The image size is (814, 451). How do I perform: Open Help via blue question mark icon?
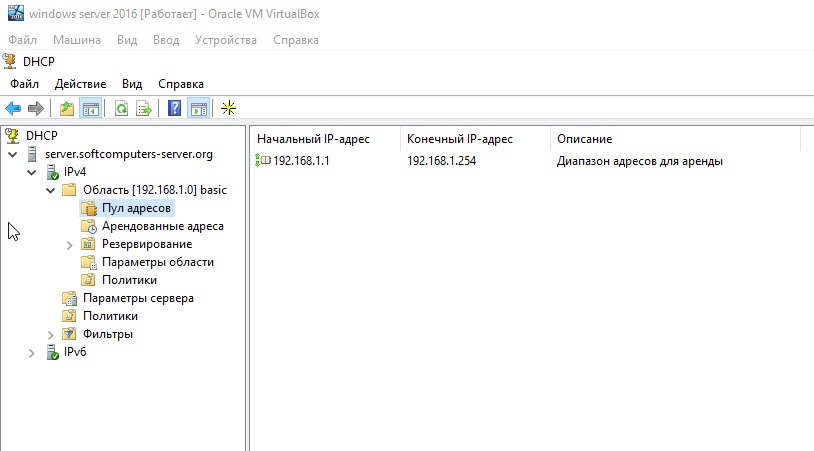click(175, 108)
